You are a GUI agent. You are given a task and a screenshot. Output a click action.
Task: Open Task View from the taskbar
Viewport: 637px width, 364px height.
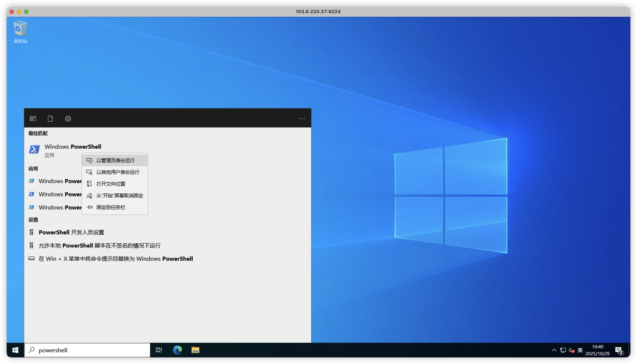coord(159,350)
